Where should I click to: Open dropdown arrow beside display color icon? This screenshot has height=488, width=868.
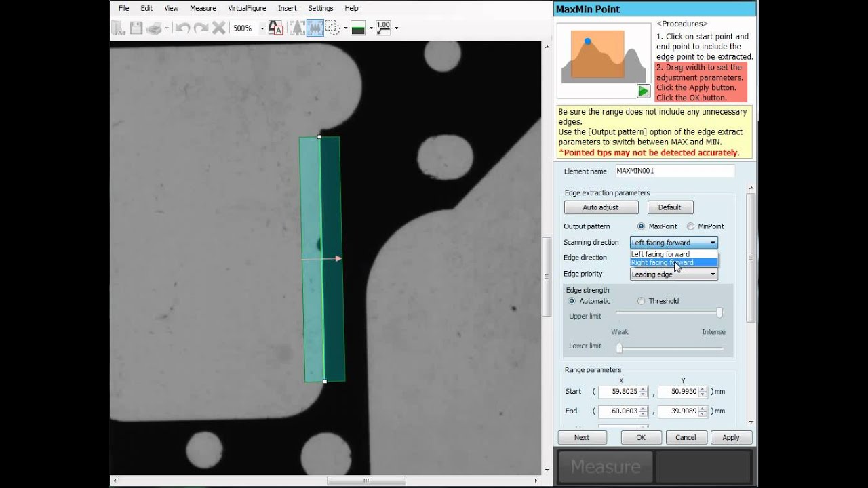[x=371, y=28]
